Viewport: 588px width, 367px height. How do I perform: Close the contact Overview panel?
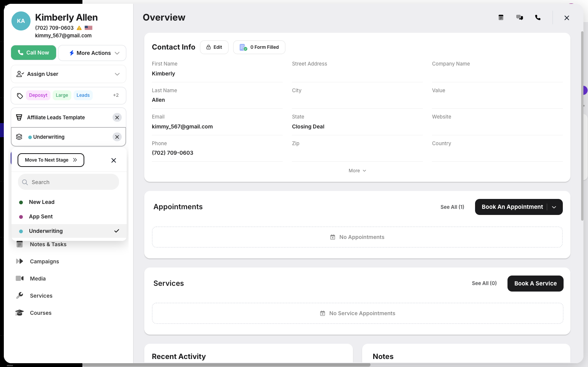(567, 18)
